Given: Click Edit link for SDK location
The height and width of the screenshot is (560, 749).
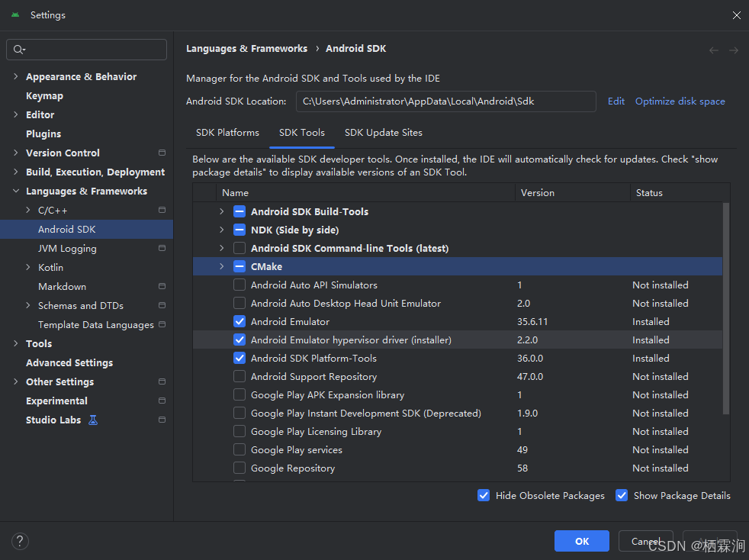Looking at the screenshot, I should click(616, 101).
